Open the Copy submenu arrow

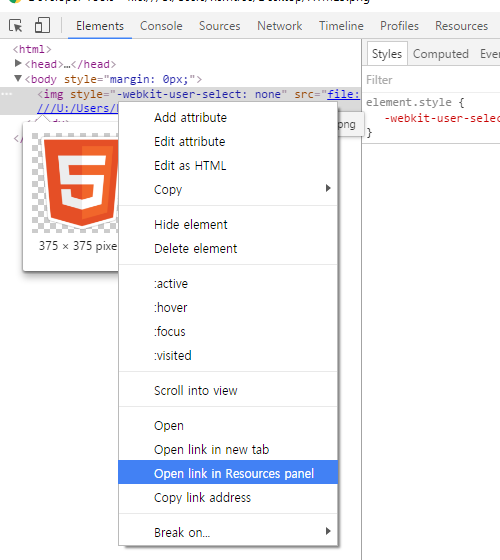(x=328, y=188)
